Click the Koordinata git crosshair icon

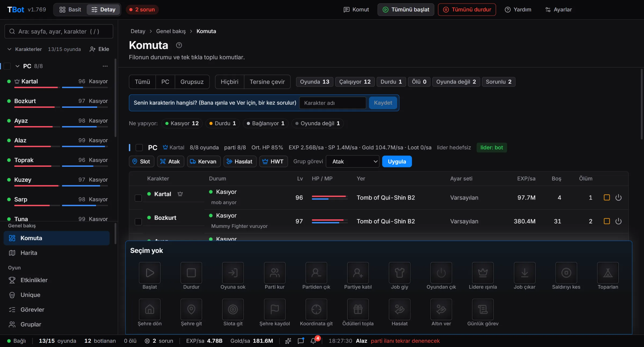pos(316,309)
